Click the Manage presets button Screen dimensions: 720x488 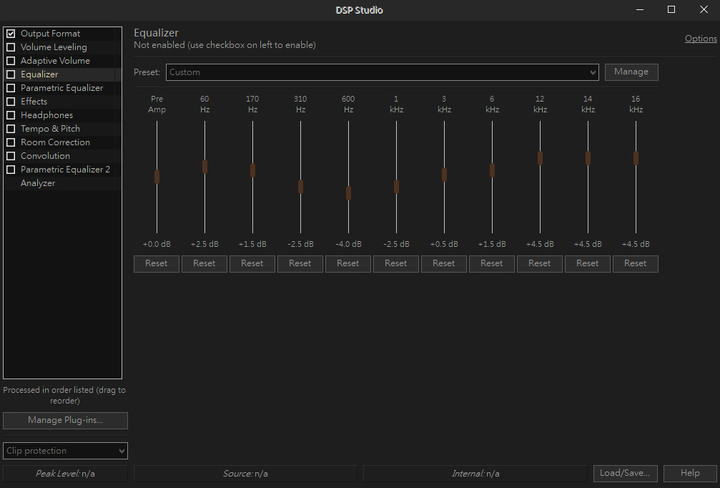tap(631, 72)
